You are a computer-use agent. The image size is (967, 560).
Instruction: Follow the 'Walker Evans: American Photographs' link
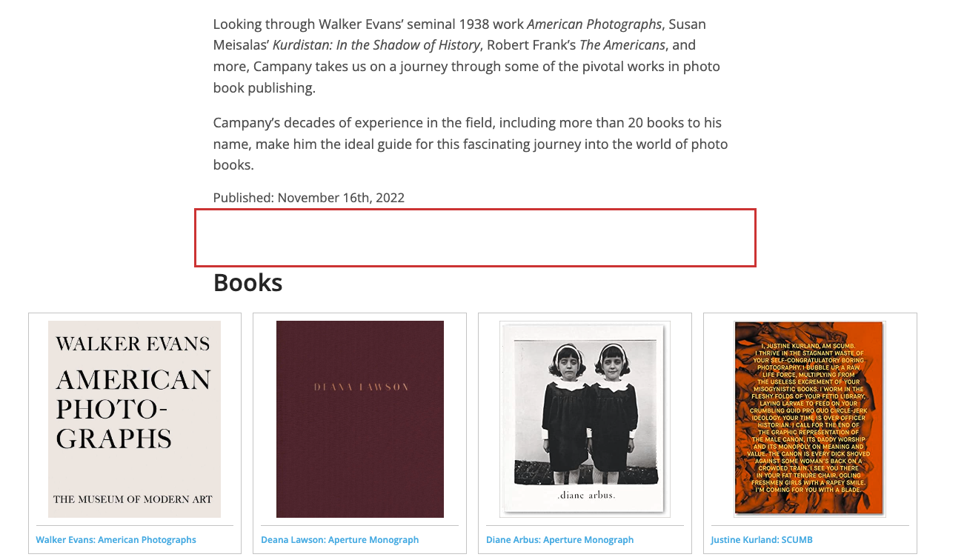tap(116, 540)
